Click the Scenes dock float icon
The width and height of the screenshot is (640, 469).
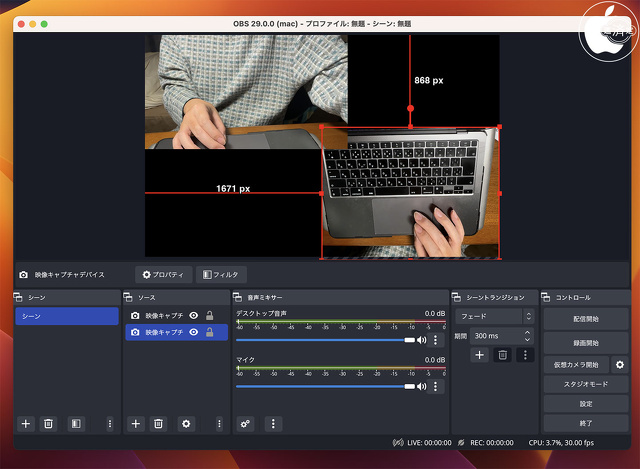point(18,297)
